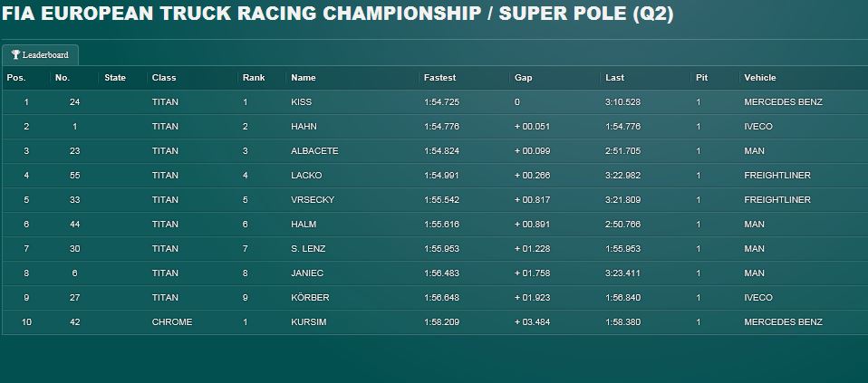Click VRSECKY's fastest time 1:55.542
The image size is (868, 383).
pos(442,200)
